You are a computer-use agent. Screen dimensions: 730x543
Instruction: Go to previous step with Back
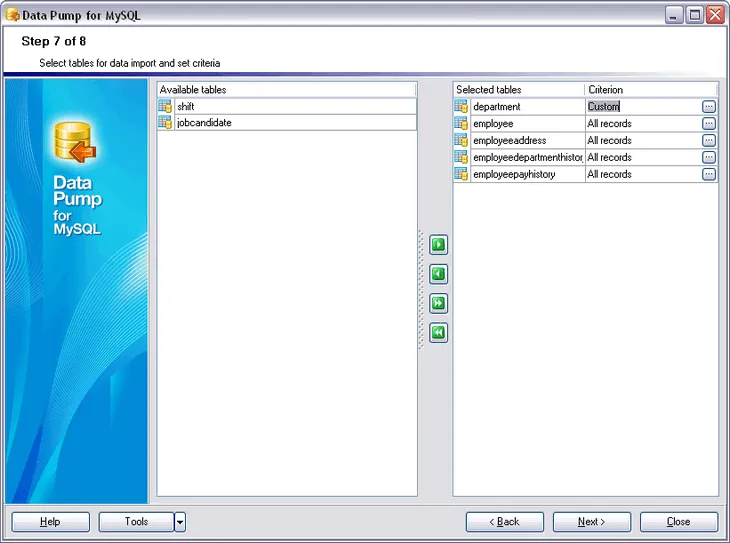[505, 522]
